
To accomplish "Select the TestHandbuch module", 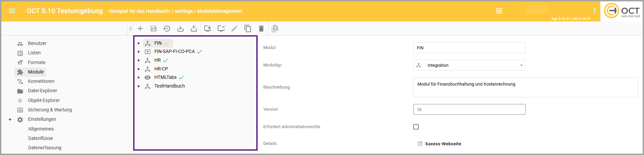I will [x=169, y=86].
